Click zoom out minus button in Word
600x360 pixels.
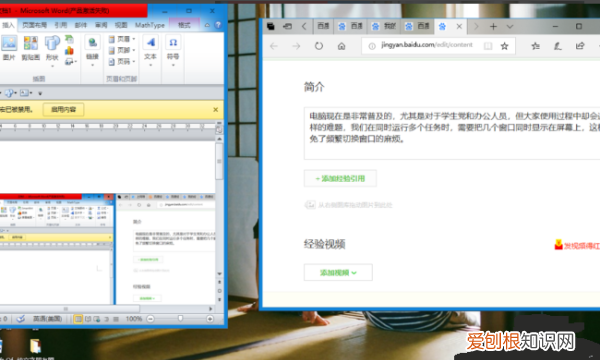[x=151, y=319]
